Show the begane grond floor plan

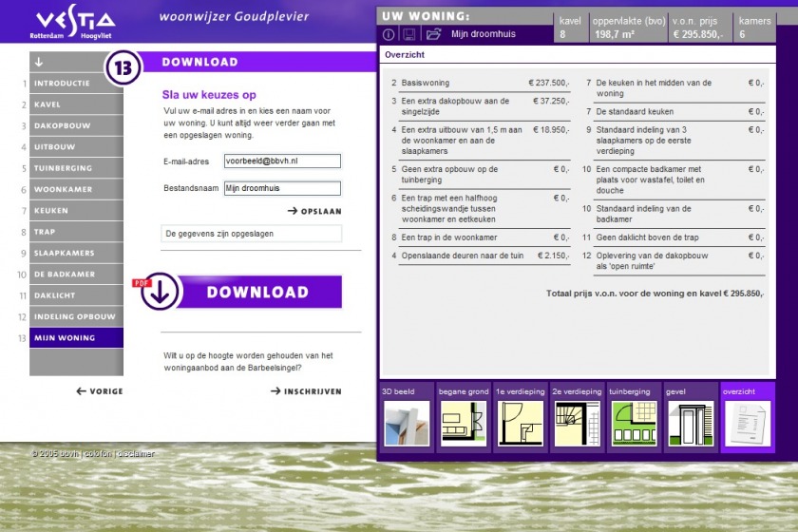[464, 423]
